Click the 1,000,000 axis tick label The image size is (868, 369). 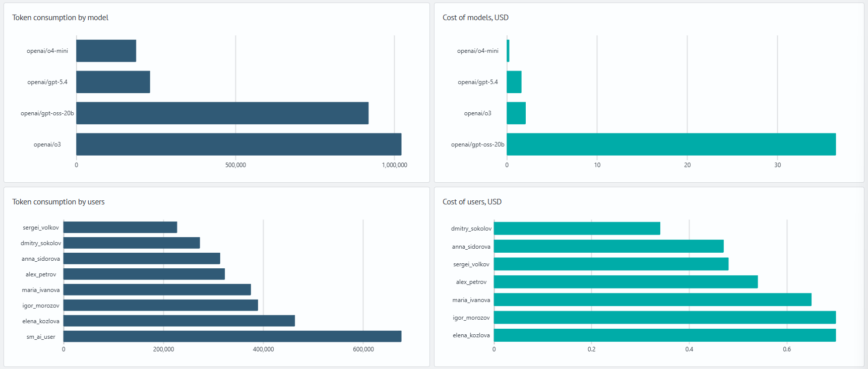coord(395,165)
